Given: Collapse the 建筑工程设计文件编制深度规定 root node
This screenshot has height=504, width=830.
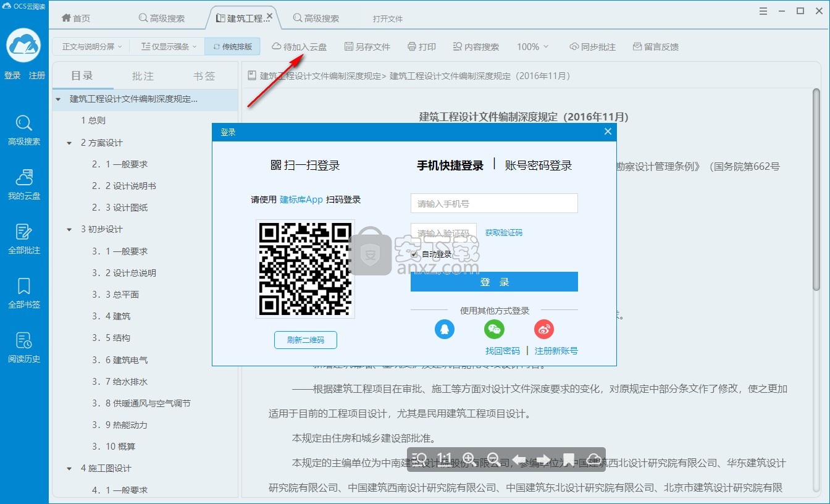Looking at the screenshot, I should [x=58, y=99].
